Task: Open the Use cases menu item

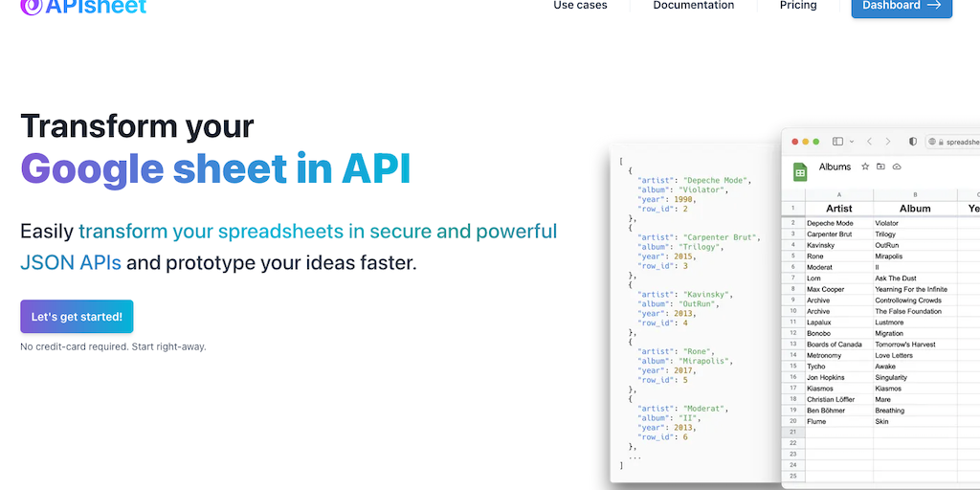Action: [580, 6]
